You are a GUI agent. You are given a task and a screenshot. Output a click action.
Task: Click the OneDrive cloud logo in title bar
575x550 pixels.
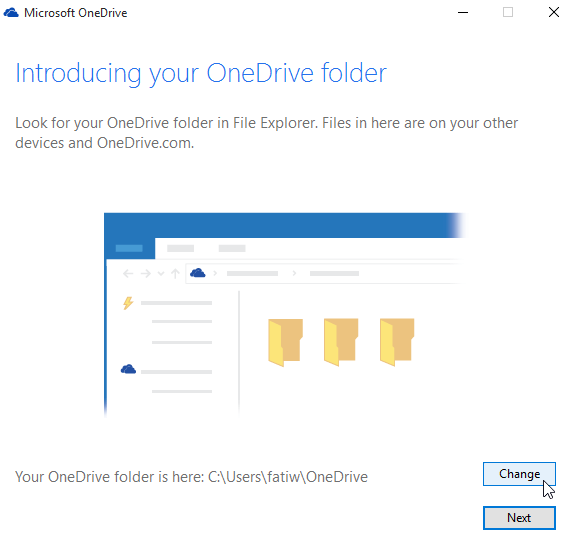(x=11, y=12)
